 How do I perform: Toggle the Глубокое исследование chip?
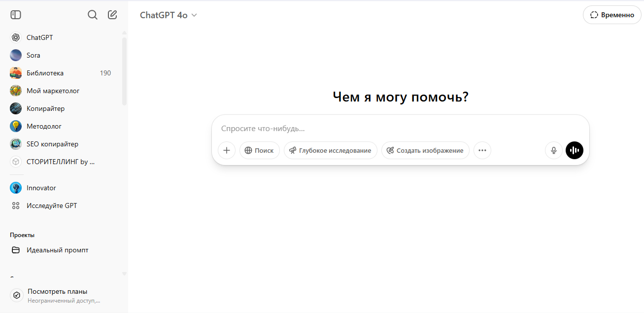point(331,150)
